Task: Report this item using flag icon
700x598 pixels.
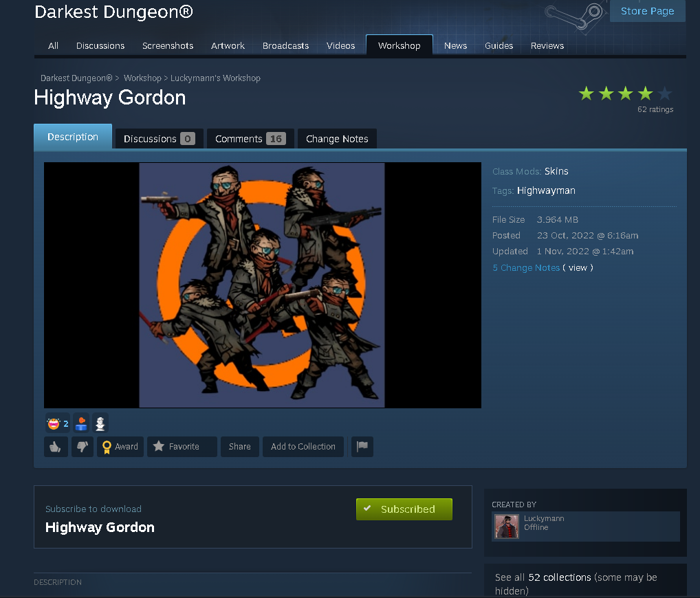Action: (362, 446)
